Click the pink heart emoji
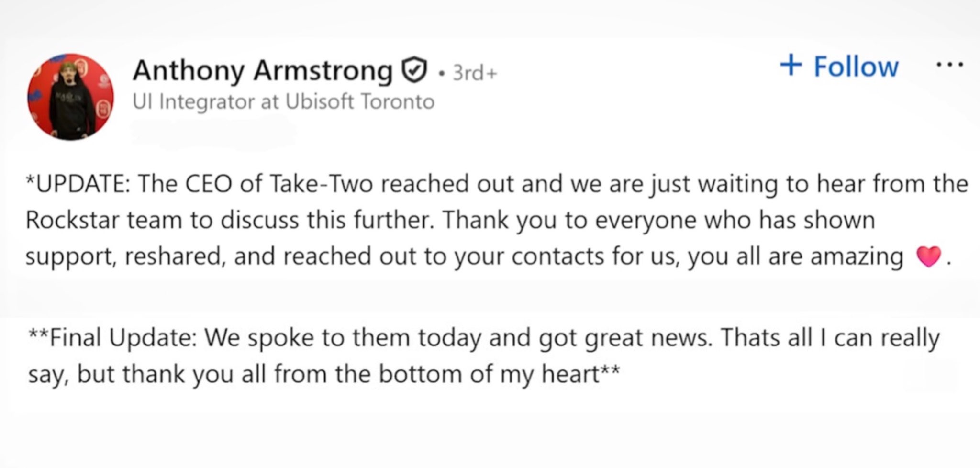Image resolution: width=980 pixels, height=468 pixels. pos(928,257)
